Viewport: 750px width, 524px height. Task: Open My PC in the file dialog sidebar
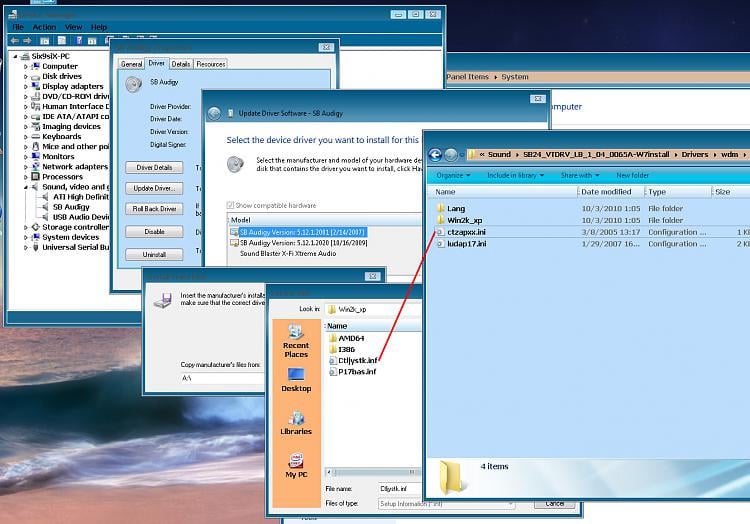[296, 465]
